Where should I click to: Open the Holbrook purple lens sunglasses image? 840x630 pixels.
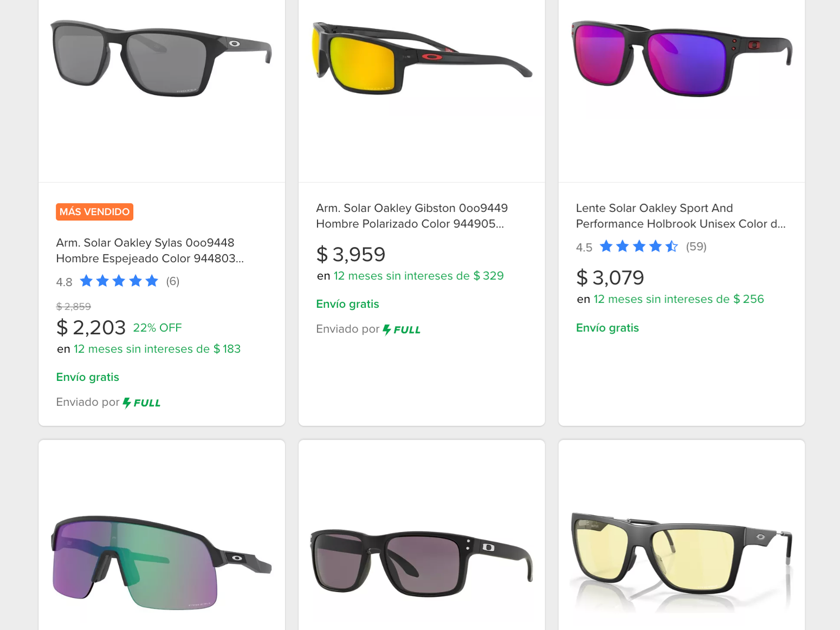(x=682, y=59)
